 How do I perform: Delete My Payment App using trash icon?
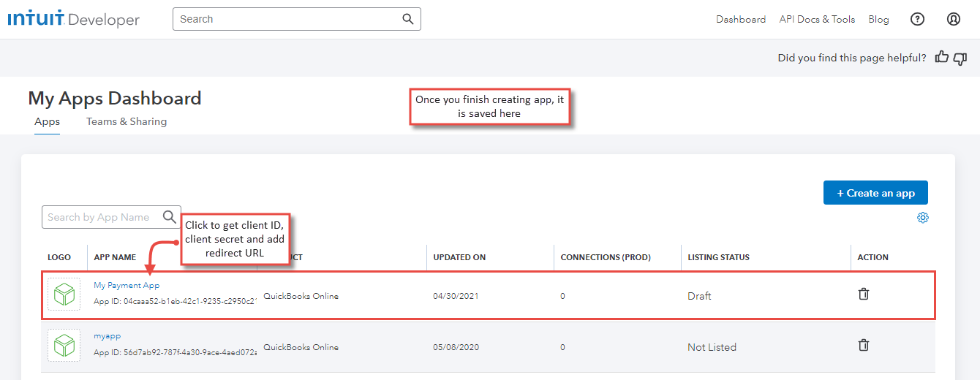(x=864, y=294)
